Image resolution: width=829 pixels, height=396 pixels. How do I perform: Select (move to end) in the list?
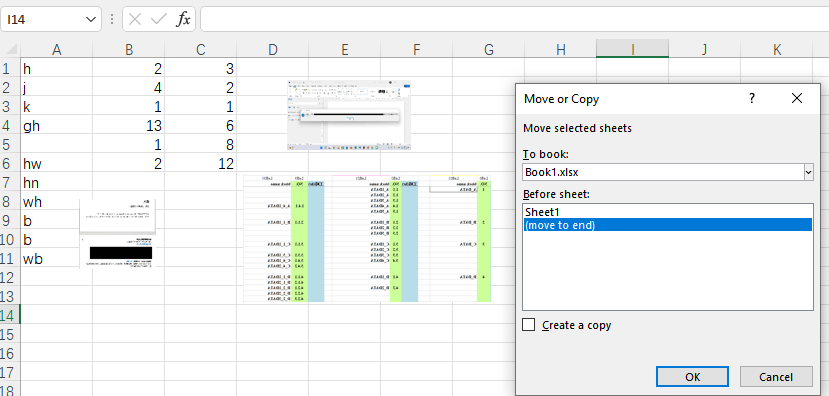point(667,225)
